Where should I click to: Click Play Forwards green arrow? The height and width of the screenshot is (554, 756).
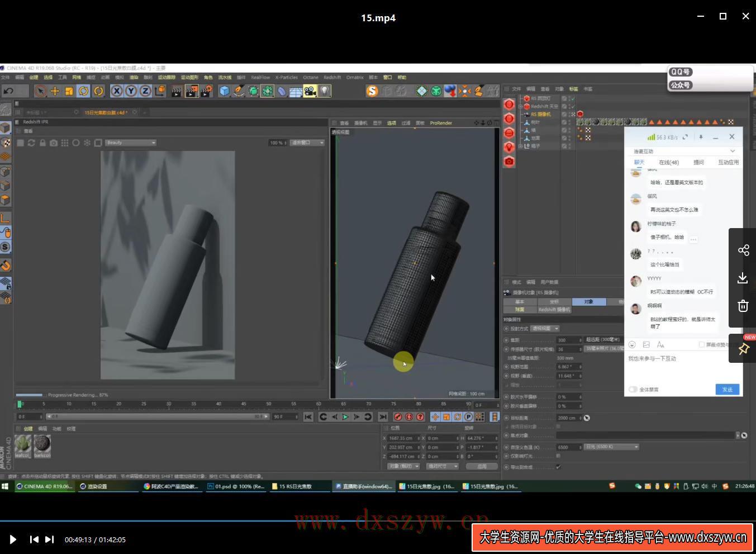click(x=345, y=417)
